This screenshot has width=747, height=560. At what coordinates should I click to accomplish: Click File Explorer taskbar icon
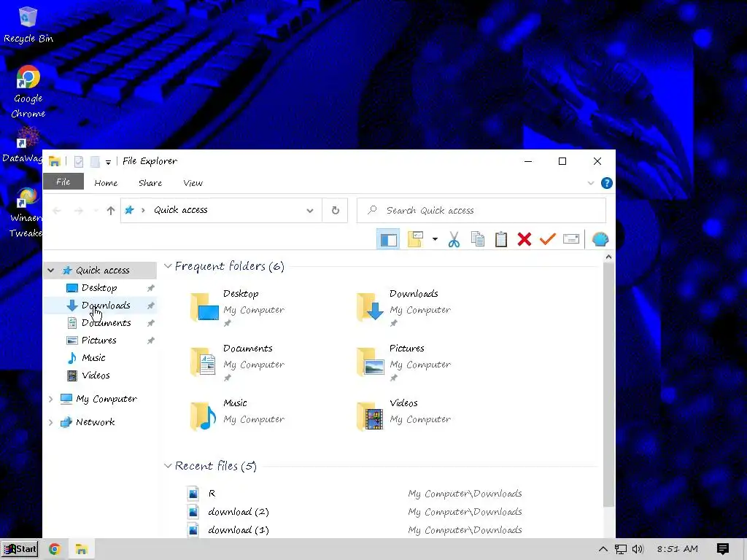tap(82, 549)
